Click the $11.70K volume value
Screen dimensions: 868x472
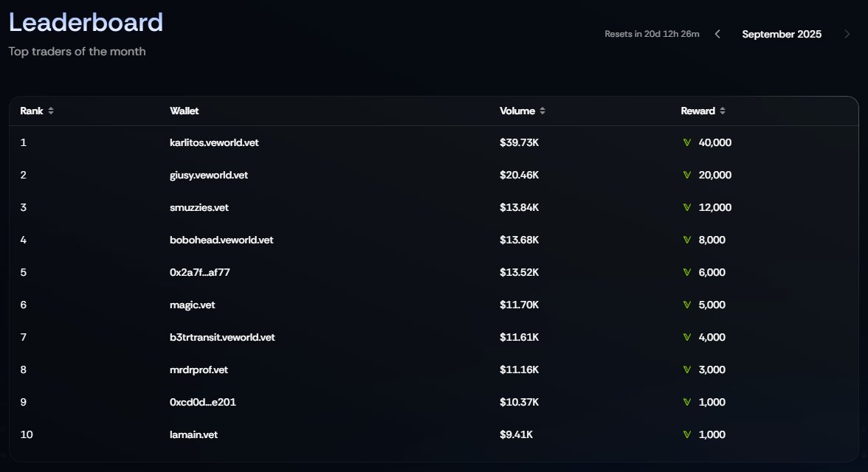pos(520,305)
